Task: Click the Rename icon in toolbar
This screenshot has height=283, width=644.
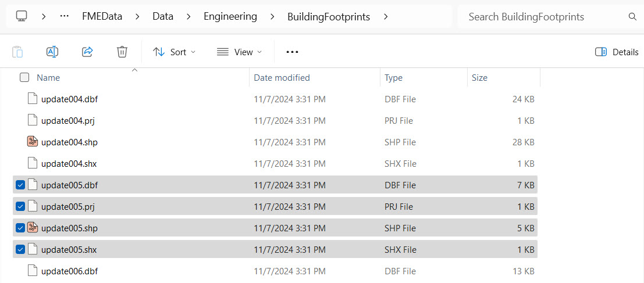Action: coord(52,52)
